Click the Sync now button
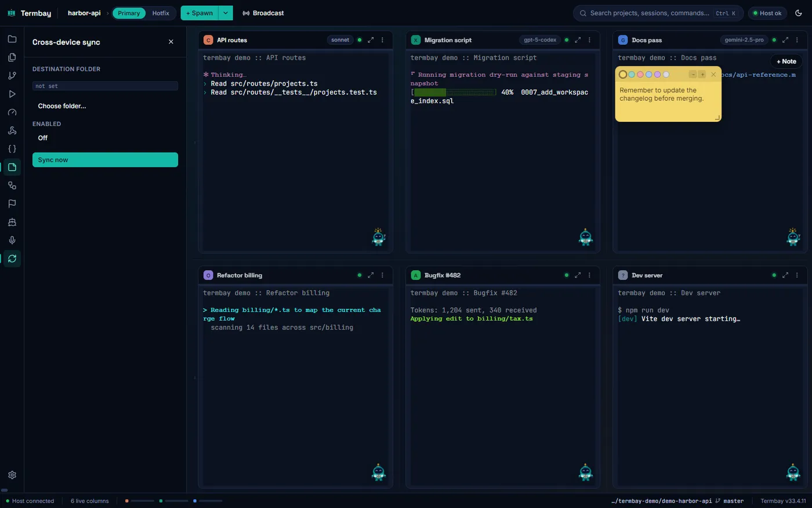 pyautogui.click(x=105, y=160)
